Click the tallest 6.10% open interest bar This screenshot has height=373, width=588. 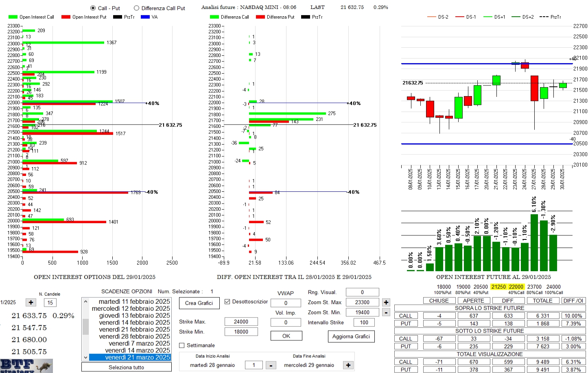tap(534, 243)
